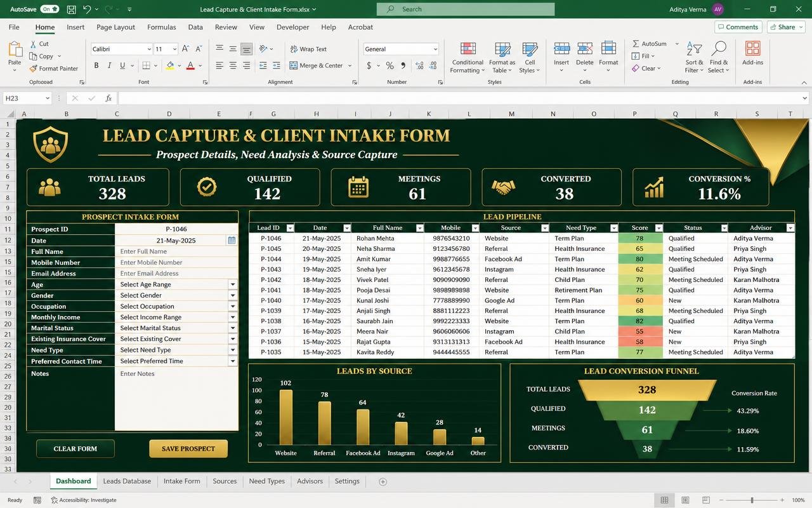The width and height of the screenshot is (812, 508).
Task: Open Accessibility: Investigate in status bar
Action: (84, 500)
